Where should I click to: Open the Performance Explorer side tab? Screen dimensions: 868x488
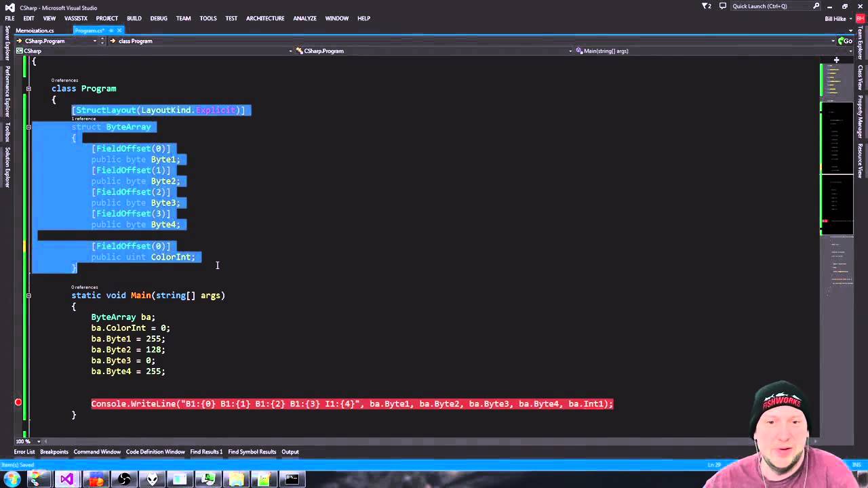click(7, 91)
